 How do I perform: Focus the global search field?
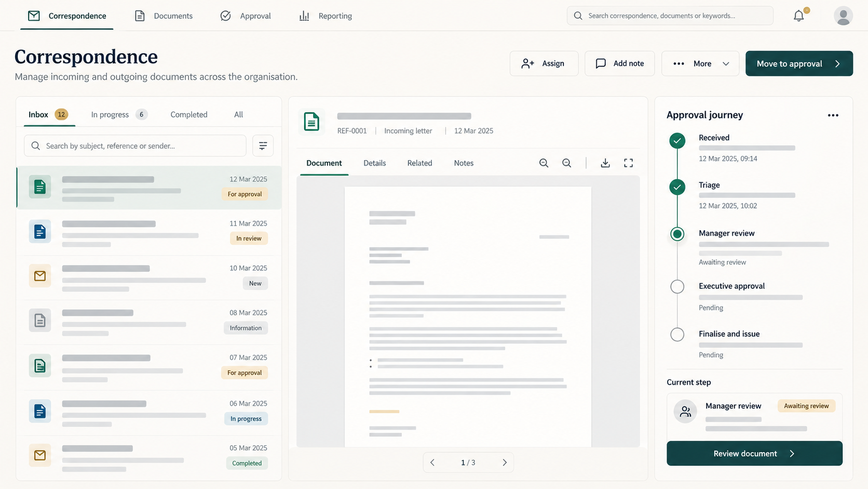[x=670, y=16]
